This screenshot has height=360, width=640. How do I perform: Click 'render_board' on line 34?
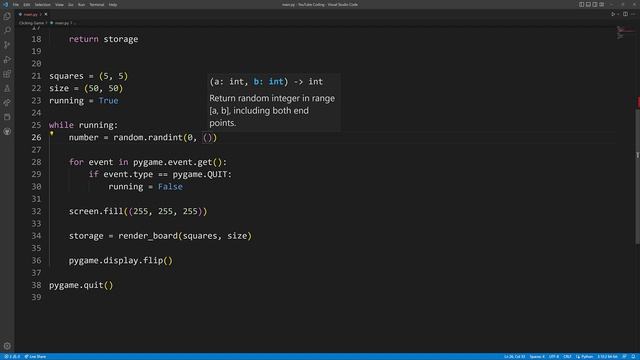pyautogui.click(x=148, y=236)
